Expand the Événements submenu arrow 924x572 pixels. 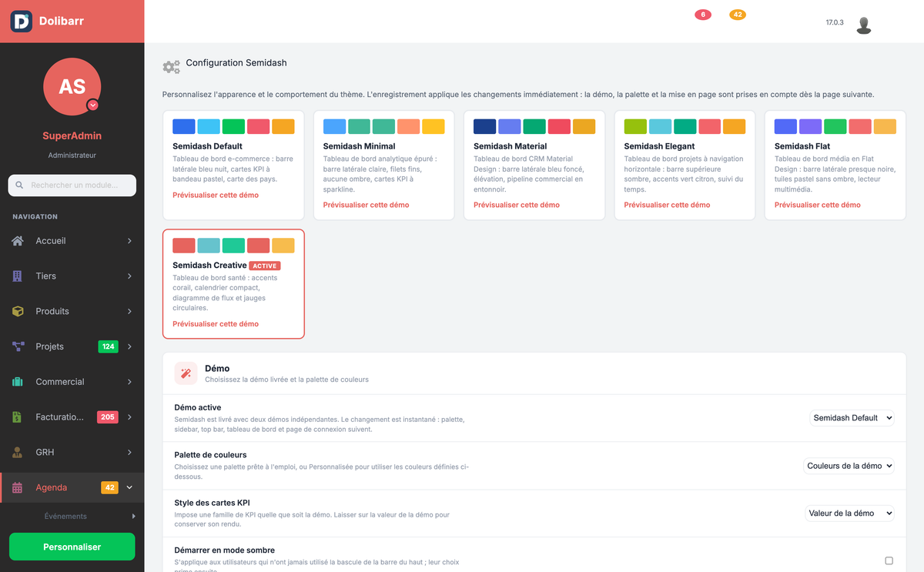(133, 517)
